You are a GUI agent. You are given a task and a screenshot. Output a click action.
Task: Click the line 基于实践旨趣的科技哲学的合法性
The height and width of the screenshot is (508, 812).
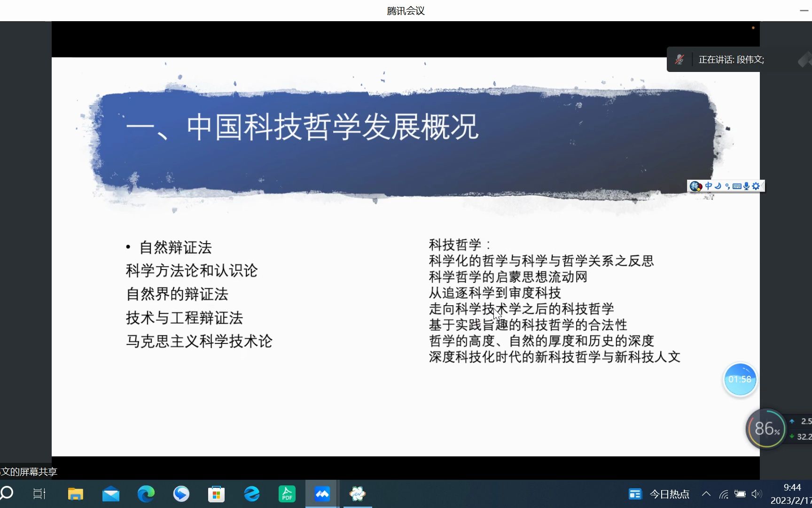pyautogui.click(x=528, y=325)
